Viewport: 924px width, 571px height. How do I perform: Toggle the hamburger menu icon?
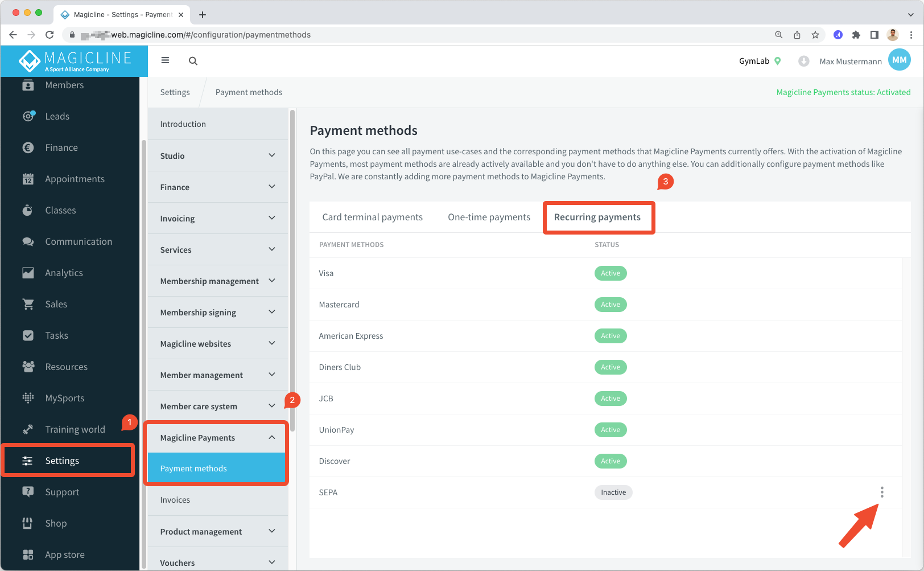click(x=165, y=60)
